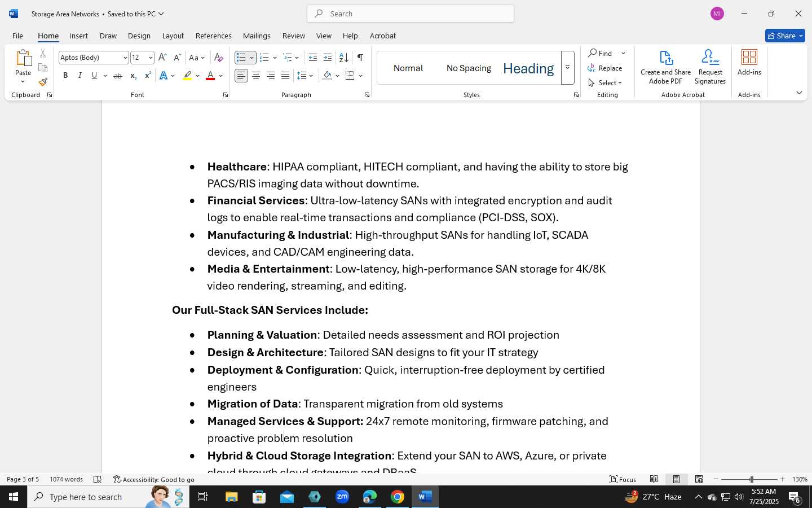The image size is (812, 508).
Task: Click Create and Share Adobe PDF icon
Action: click(666, 67)
